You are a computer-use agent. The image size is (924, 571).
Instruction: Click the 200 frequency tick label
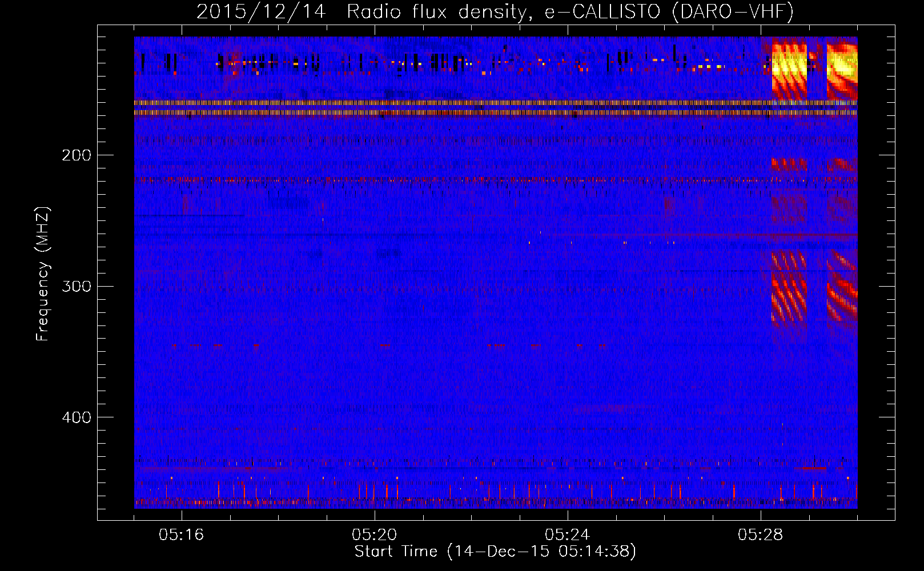tap(77, 155)
